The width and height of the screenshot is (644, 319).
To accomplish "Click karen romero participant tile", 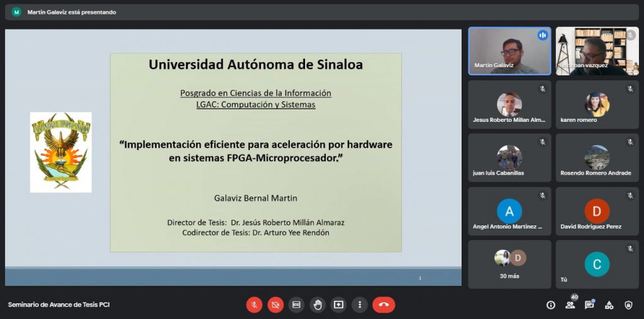I will click(x=597, y=105).
